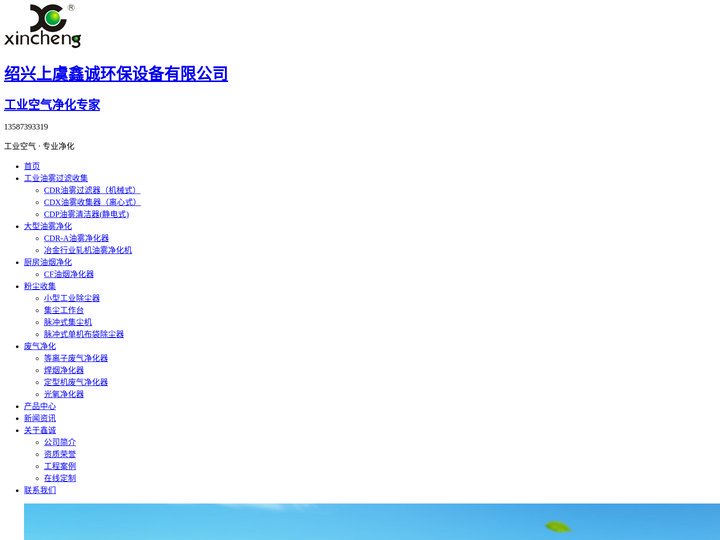Open the 工业空气净化专家 link
The width and height of the screenshot is (720, 540).
[x=52, y=105]
